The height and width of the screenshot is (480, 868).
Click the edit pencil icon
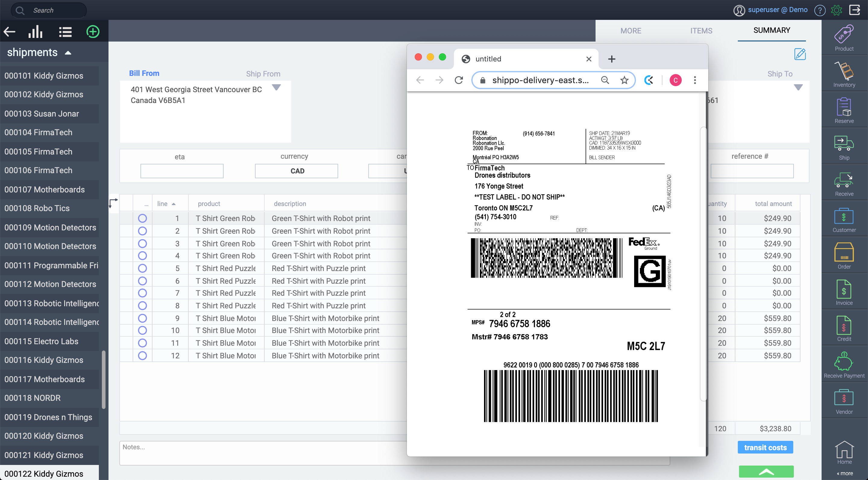pos(800,54)
